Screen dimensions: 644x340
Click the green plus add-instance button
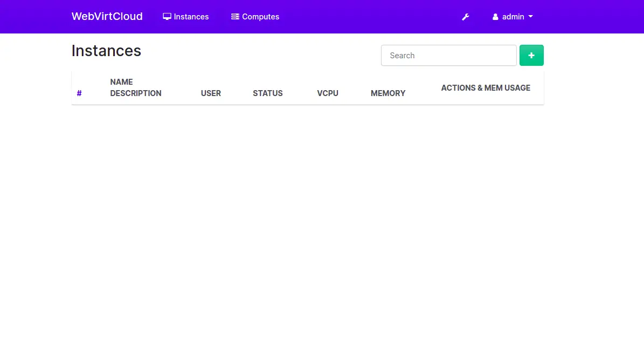click(x=531, y=56)
